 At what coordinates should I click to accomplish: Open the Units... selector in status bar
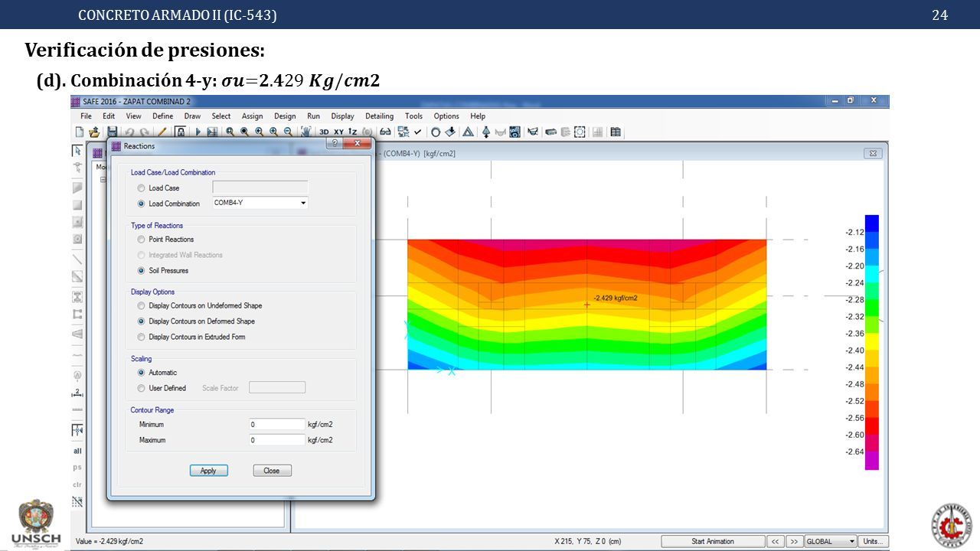pos(873,541)
